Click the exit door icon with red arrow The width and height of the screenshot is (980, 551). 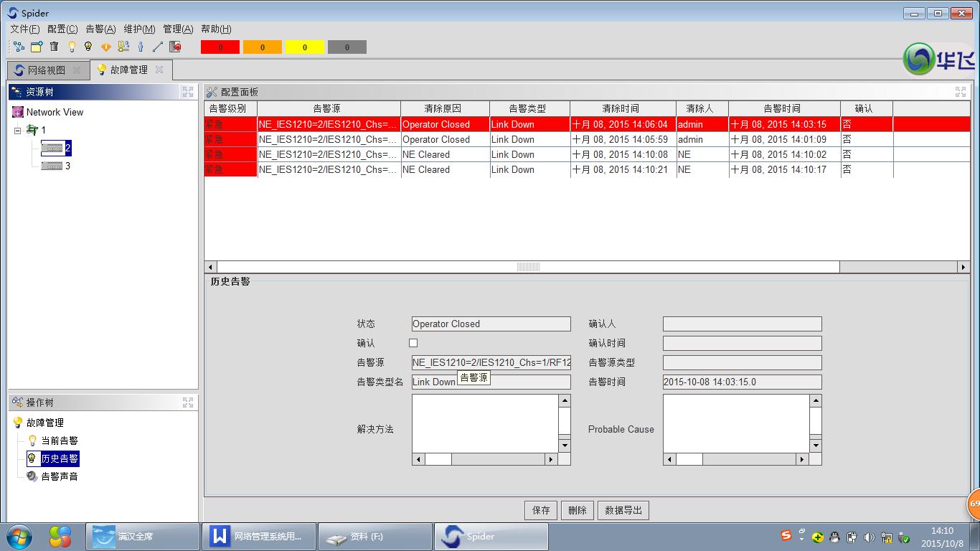point(175,47)
